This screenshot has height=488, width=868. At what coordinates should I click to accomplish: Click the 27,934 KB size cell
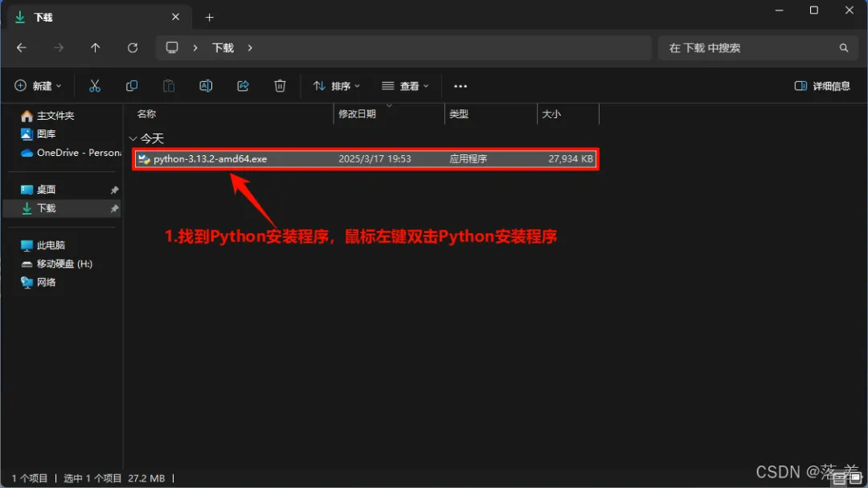tap(571, 159)
